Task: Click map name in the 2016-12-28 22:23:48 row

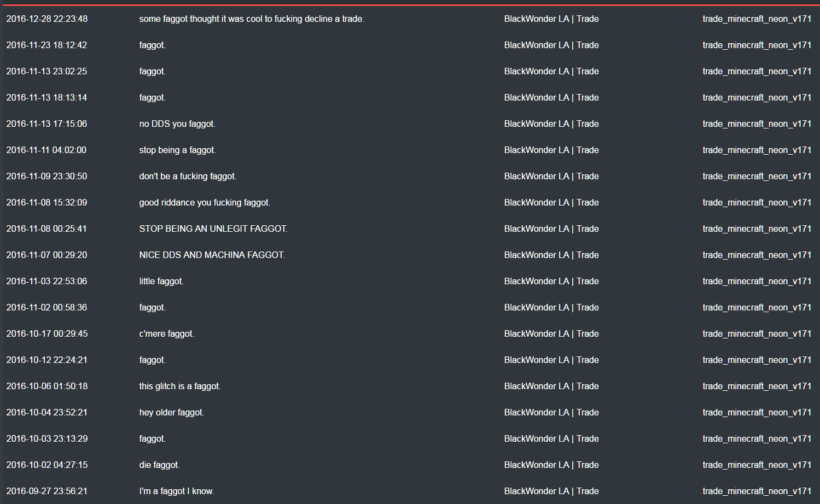Action: click(x=757, y=19)
